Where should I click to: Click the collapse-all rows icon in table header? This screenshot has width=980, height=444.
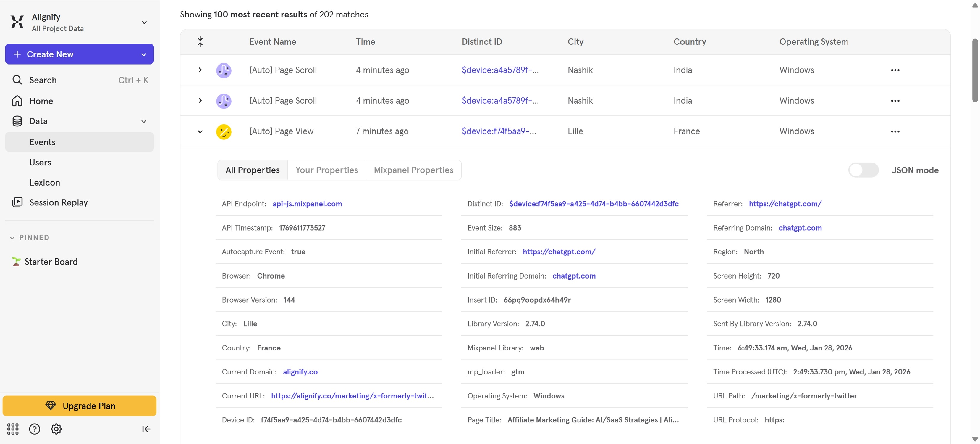pos(200,41)
